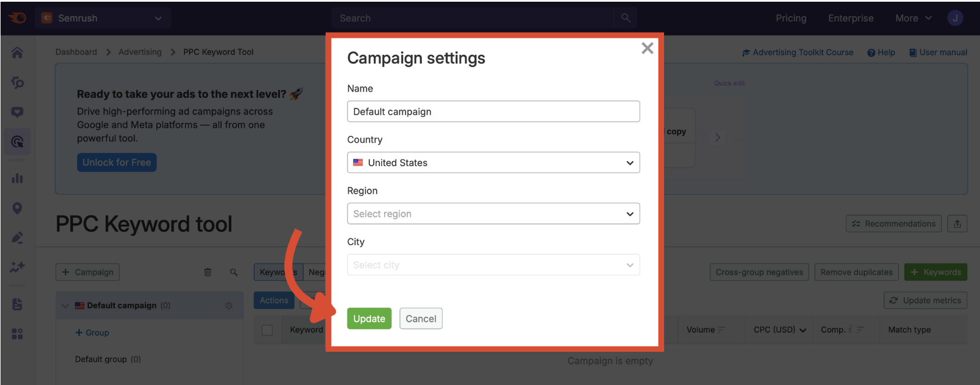Viewport: 980px width, 385px height.
Task: Open the campaign search magnifier icon
Action: (x=234, y=272)
